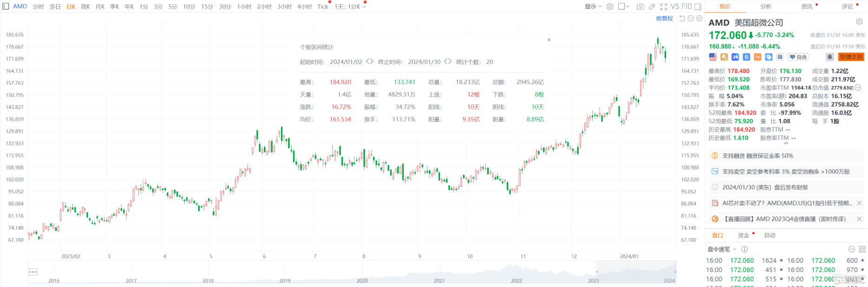Select the 年K yearly candlestick period
Screen dimensions: 868x287
pyautogui.click(x=129, y=7)
